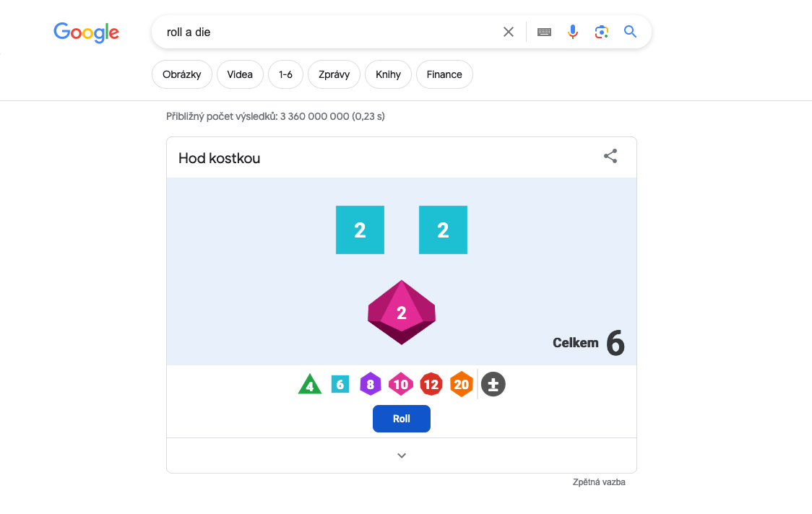Expand the dice widget with chevron

coord(402,456)
